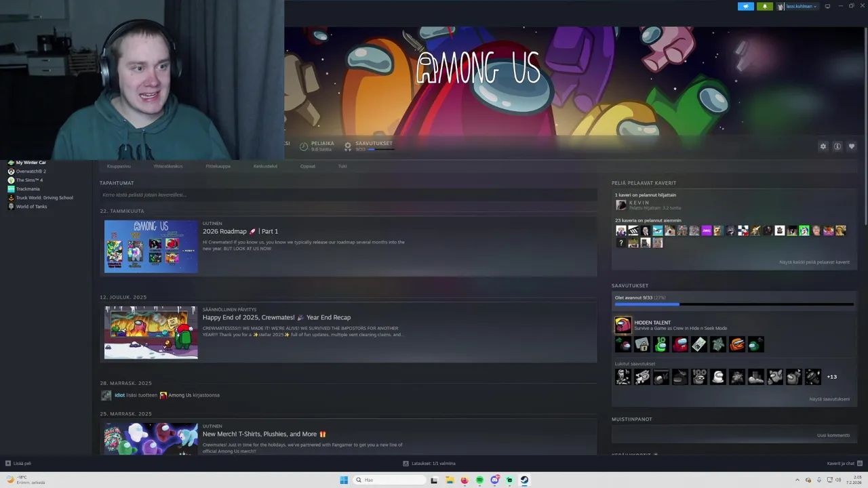This screenshot has height=488, width=868.
Task: Open Steam icon on the taskbar
Action: click(524, 480)
